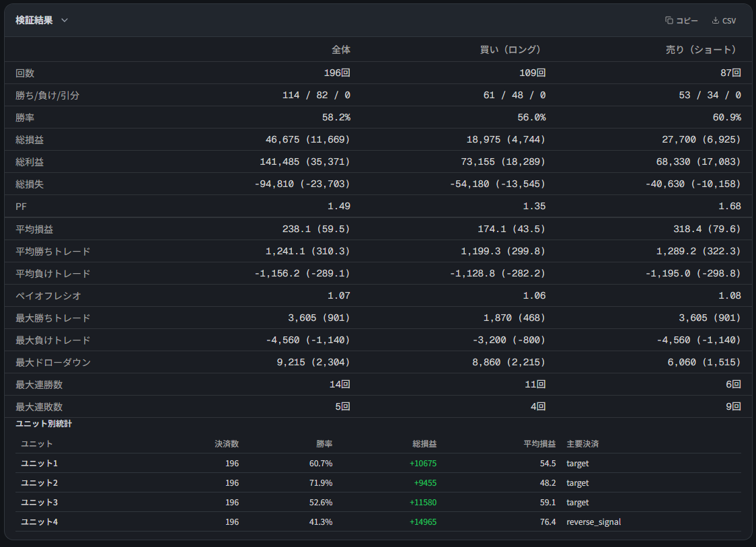
Task: Click the 最大ドローダウン row label
Action: [53, 362]
